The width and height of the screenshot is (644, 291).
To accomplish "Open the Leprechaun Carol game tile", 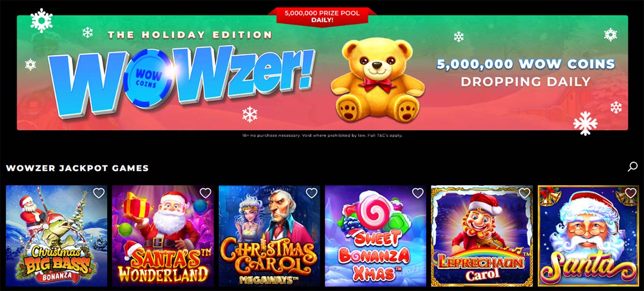I will (x=482, y=236).
